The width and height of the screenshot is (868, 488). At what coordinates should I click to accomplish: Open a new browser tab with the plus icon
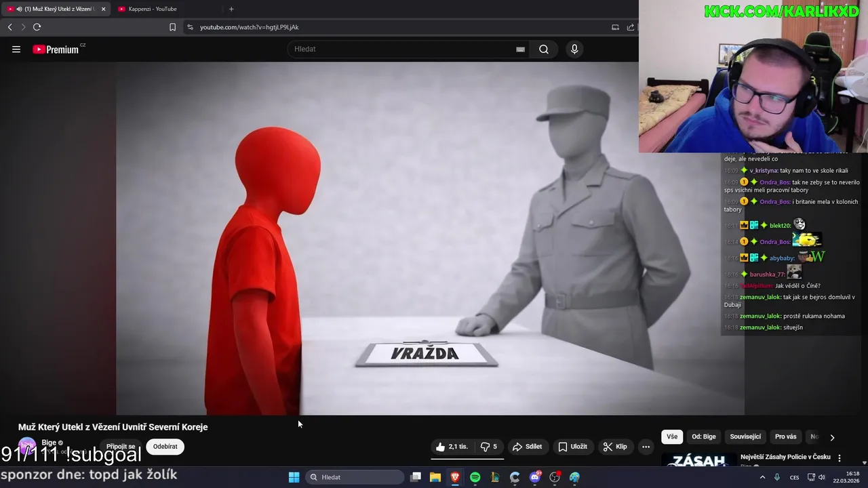[231, 9]
